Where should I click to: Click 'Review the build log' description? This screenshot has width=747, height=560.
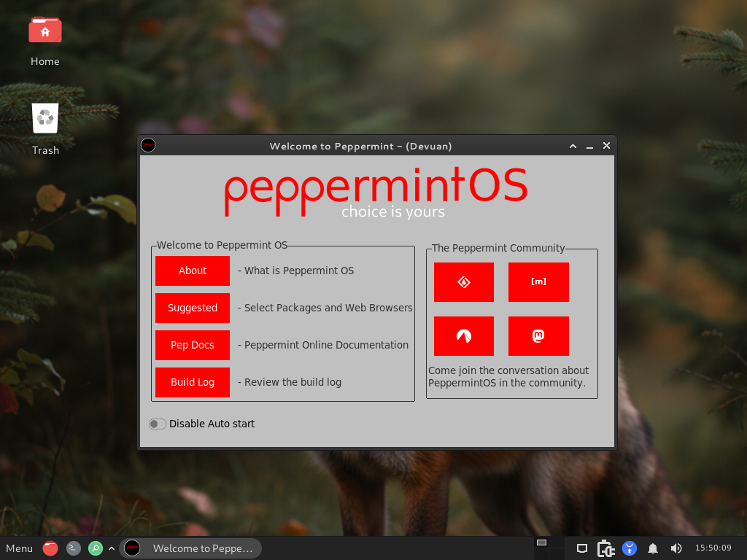tap(293, 382)
